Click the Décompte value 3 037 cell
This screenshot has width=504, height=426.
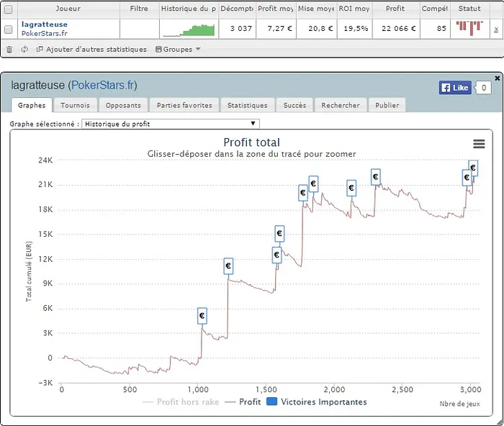[x=238, y=29]
